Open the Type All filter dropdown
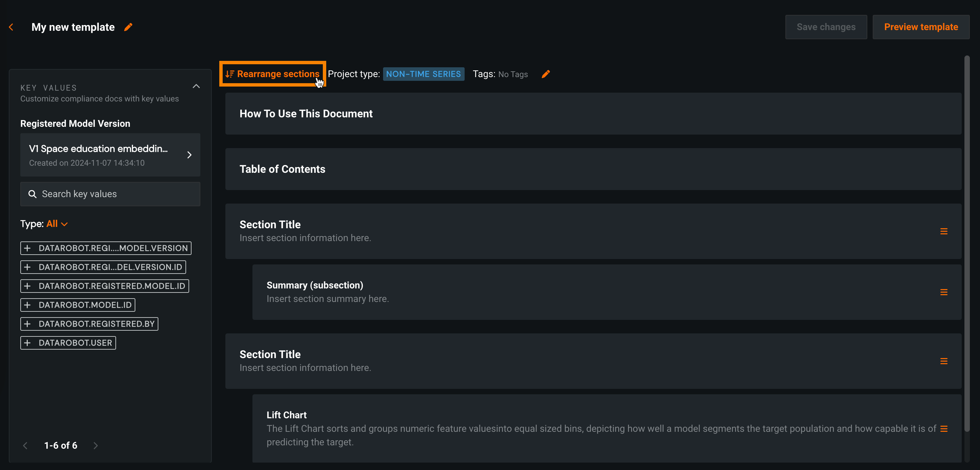The height and width of the screenshot is (470, 980). tap(57, 224)
